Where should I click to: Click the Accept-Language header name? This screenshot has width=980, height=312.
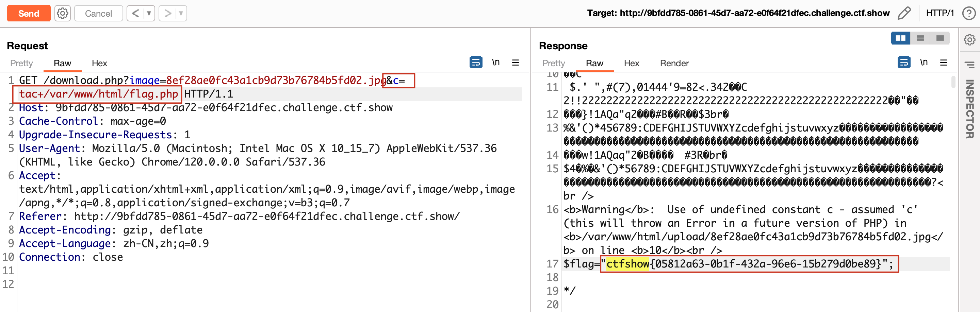[65, 244]
